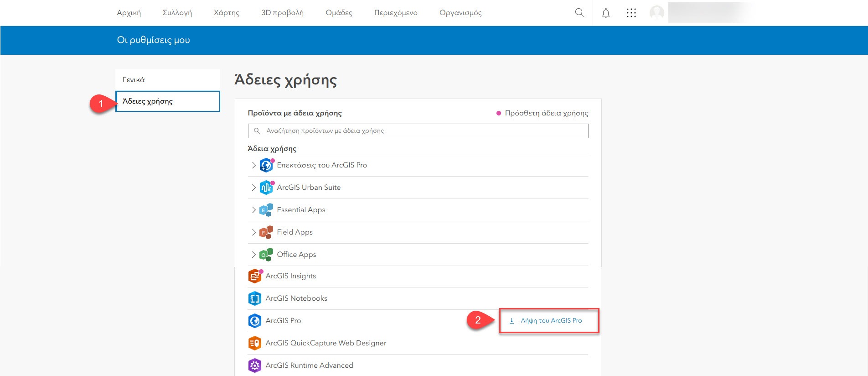Click the magnifier icon in license search box

click(257, 131)
